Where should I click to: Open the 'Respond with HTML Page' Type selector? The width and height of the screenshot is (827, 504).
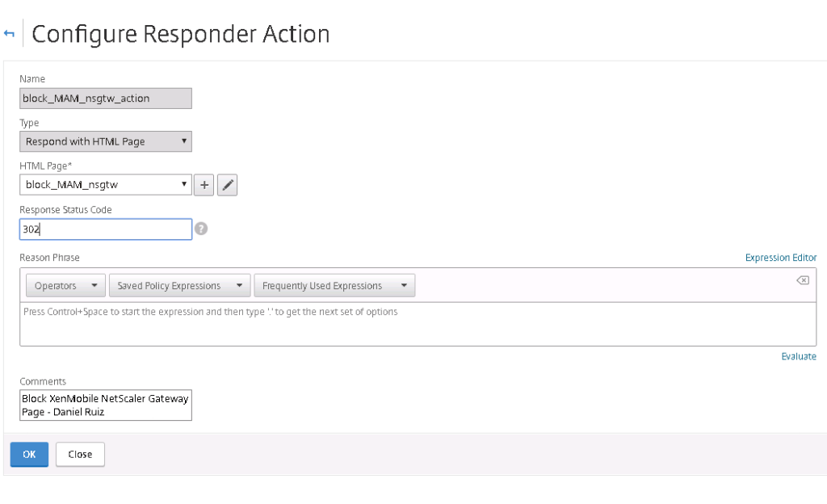tap(105, 141)
